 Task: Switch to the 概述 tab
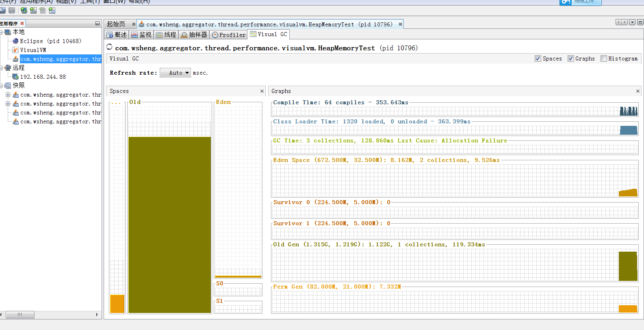point(117,35)
